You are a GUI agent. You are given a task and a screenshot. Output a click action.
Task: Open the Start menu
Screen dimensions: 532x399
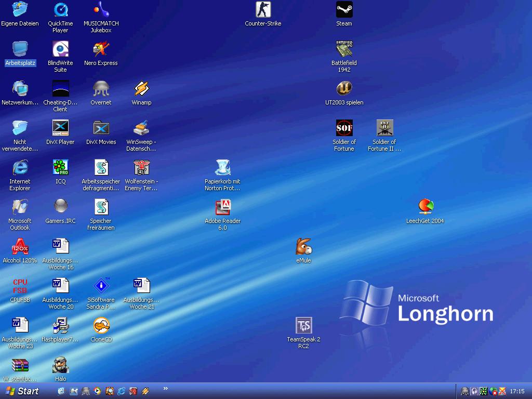pyautogui.click(x=22, y=391)
